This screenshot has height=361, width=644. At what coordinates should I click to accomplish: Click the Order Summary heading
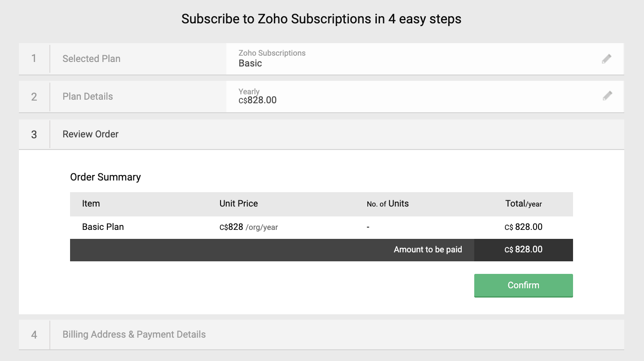point(105,177)
